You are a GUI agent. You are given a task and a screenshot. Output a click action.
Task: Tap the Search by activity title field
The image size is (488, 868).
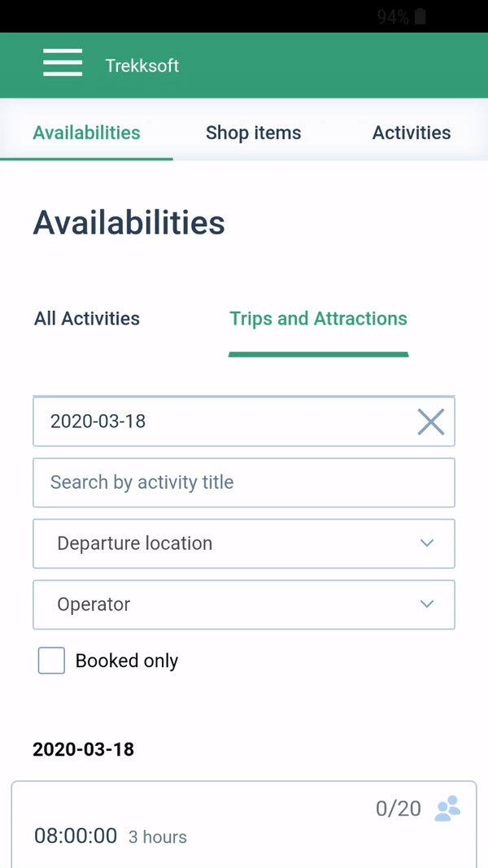point(244,482)
